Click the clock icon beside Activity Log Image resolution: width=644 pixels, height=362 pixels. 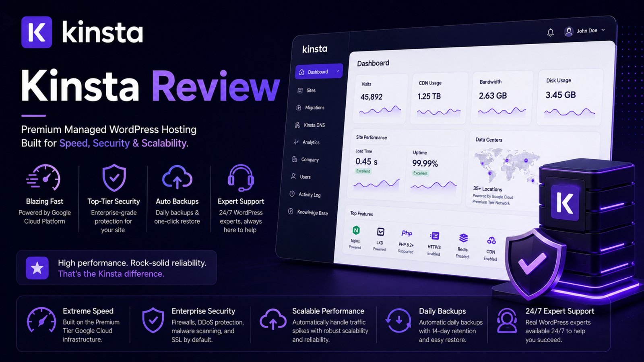[292, 194]
